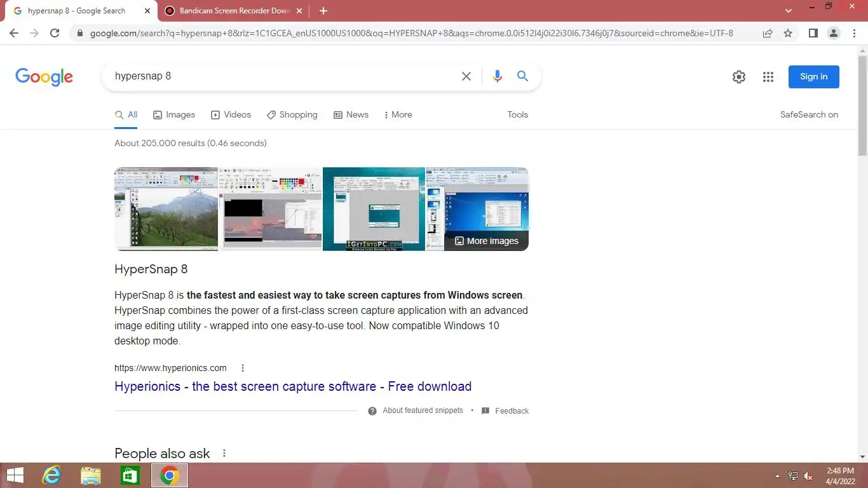Click the hypersnap 8 search input field

pos(283,76)
